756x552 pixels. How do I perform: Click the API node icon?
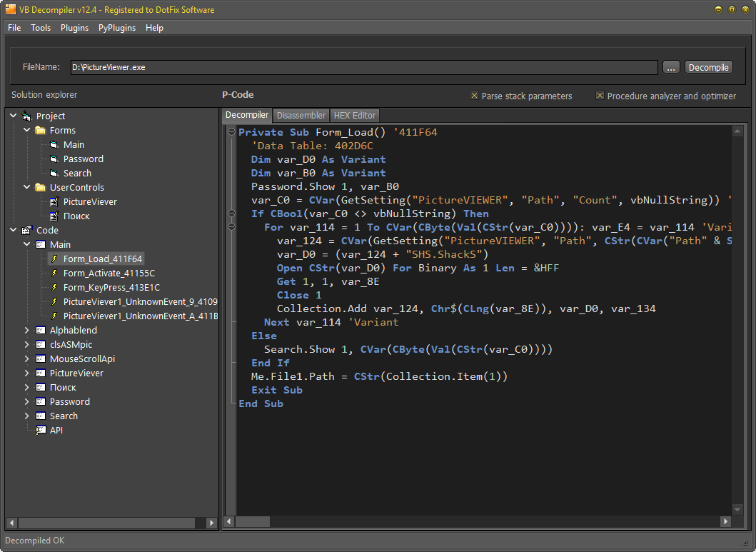tap(41, 431)
